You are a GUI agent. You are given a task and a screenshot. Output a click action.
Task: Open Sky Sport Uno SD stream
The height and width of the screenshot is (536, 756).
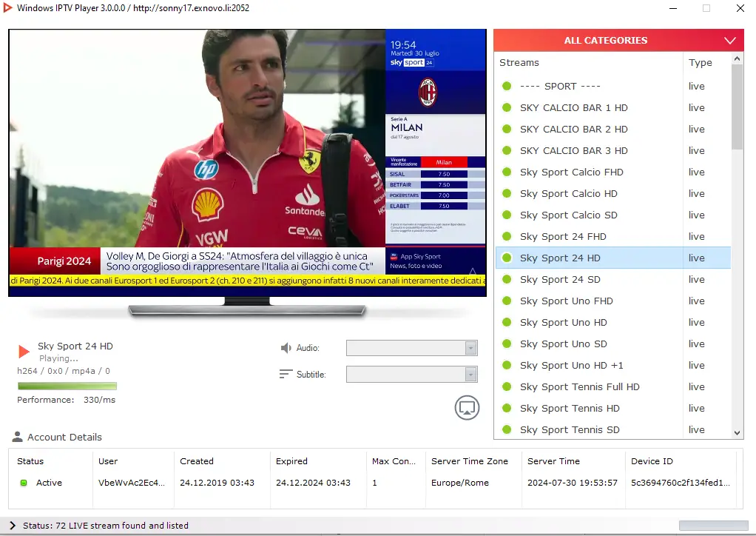pyautogui.click(x=612, y=344)
